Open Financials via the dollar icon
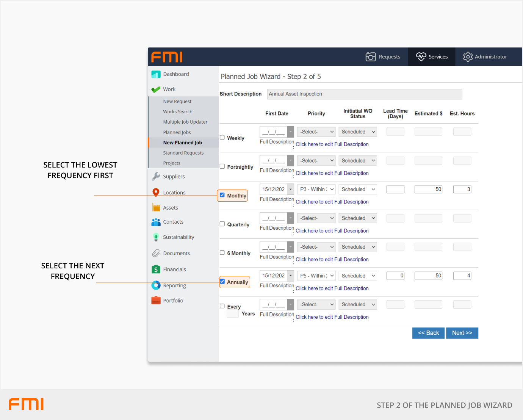Viewport: 523px width, 420px height. pyautogui.click(x=156, y=269)
